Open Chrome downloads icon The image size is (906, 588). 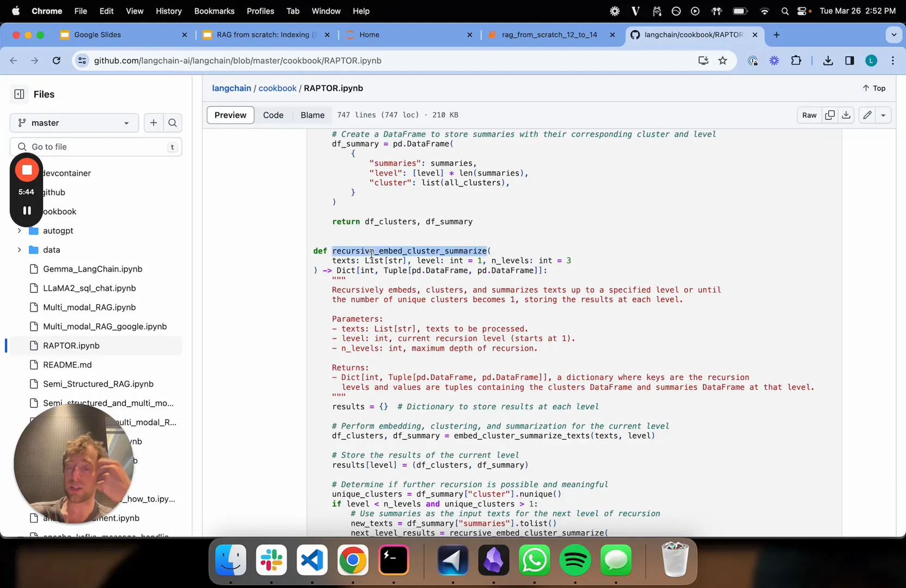(x=828, y=60)
